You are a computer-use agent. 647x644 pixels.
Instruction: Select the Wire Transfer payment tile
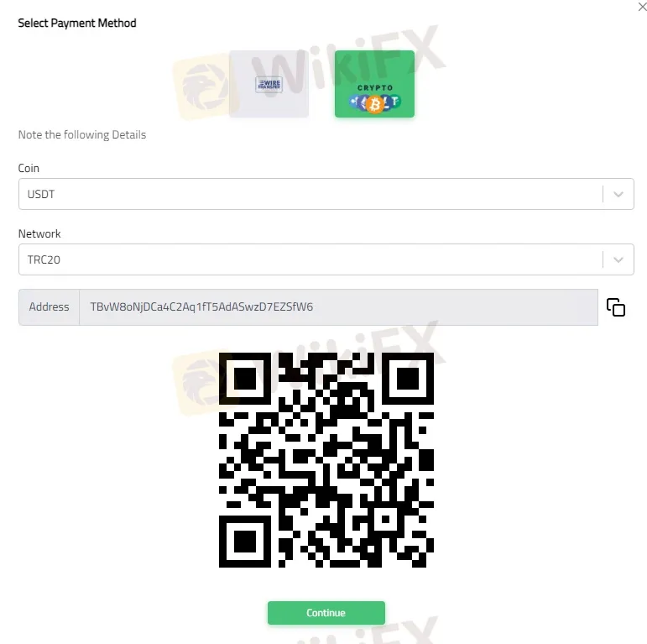click(x=269, y=84)
